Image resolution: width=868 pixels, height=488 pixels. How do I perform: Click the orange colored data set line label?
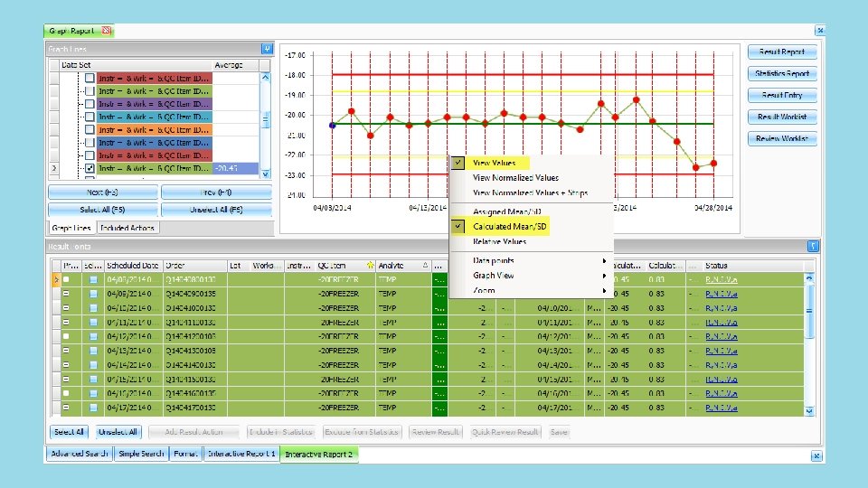point(154,129)
